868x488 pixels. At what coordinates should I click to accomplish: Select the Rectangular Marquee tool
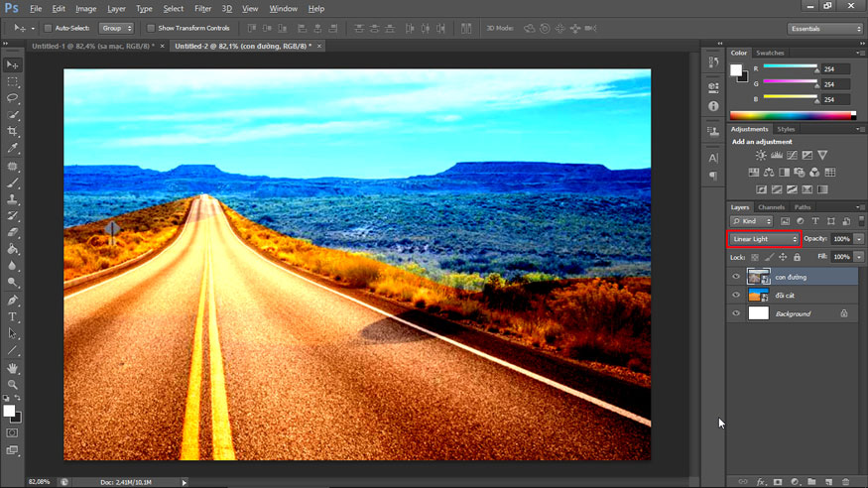[x=13, y=81]
